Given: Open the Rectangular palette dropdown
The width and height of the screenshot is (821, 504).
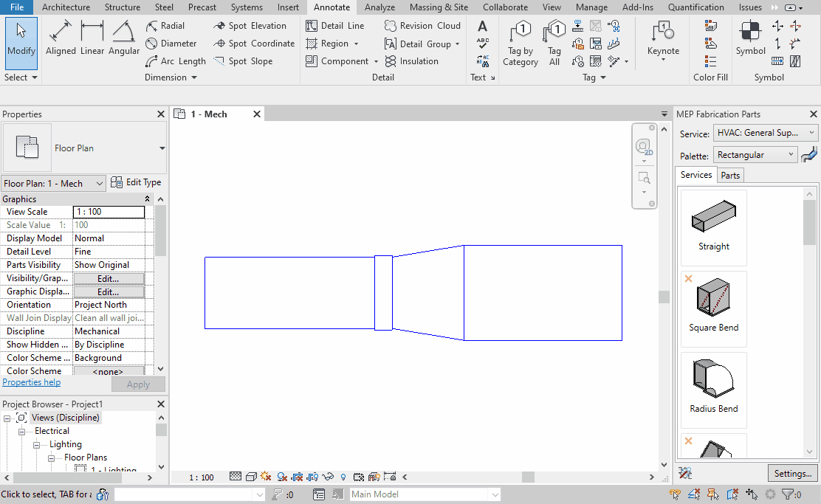Looking at the screenshot, I should pyautogui.click(x=754, y=154).
